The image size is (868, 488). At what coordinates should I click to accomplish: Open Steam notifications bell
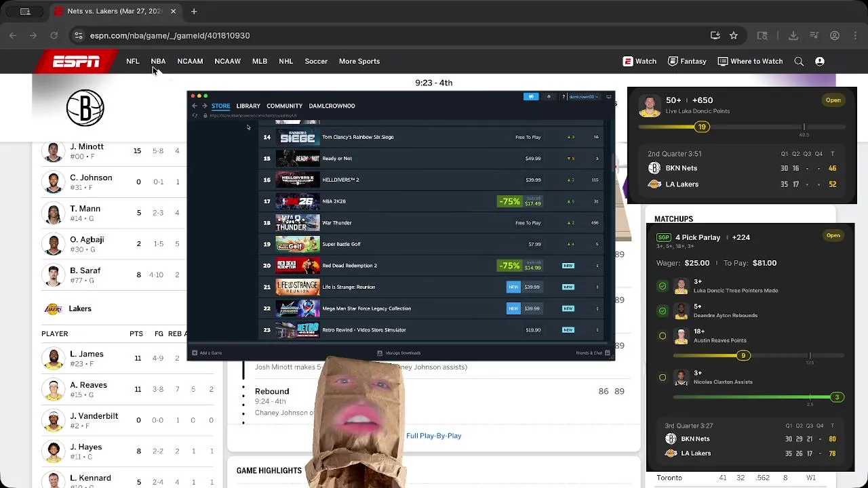[x=549, y=97]
